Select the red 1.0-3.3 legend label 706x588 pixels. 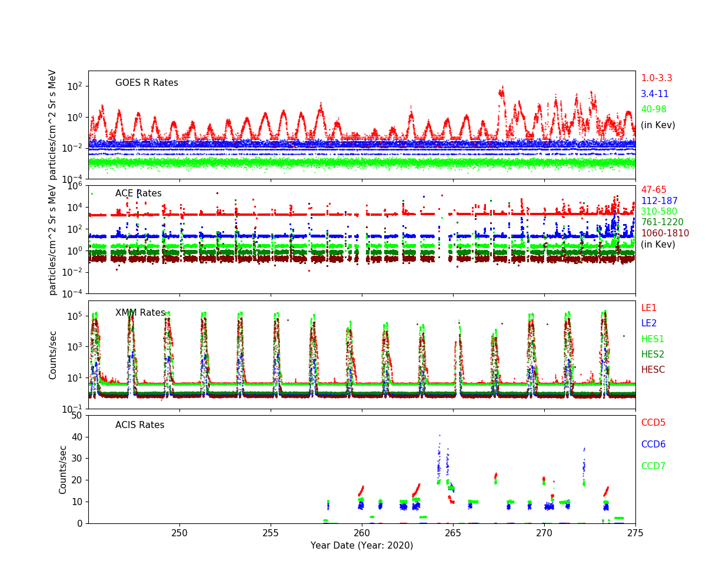(656, 78)
